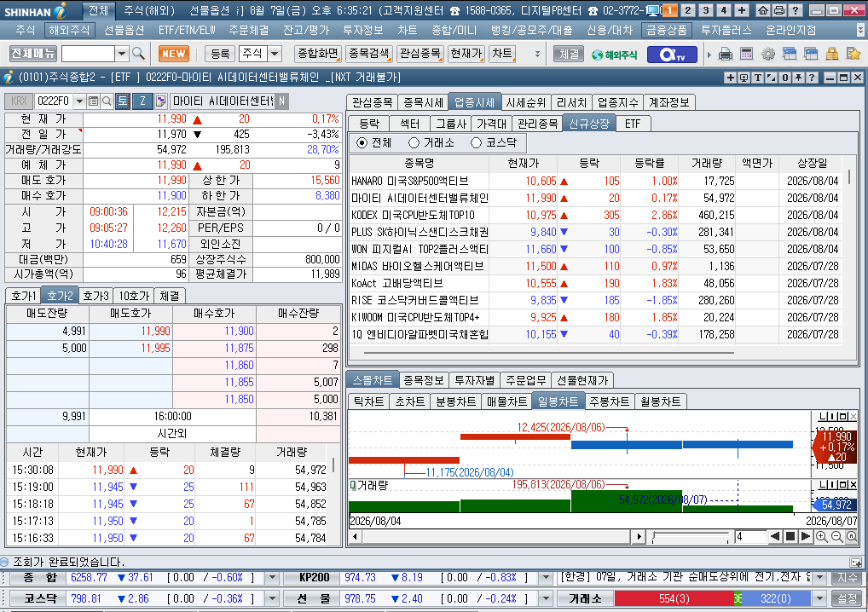The width and height of the screenshot is (868, 612).
Task: Click the 전체메뉴 button
Action: tap(33, 54)
